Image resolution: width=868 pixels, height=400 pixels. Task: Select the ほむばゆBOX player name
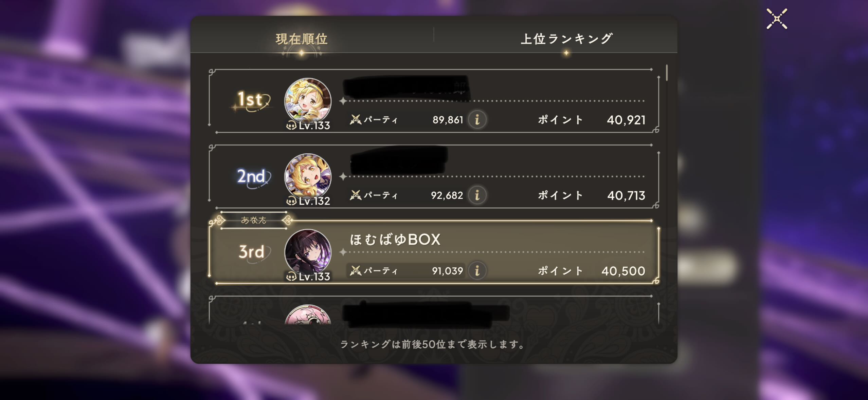pos(395,240)
